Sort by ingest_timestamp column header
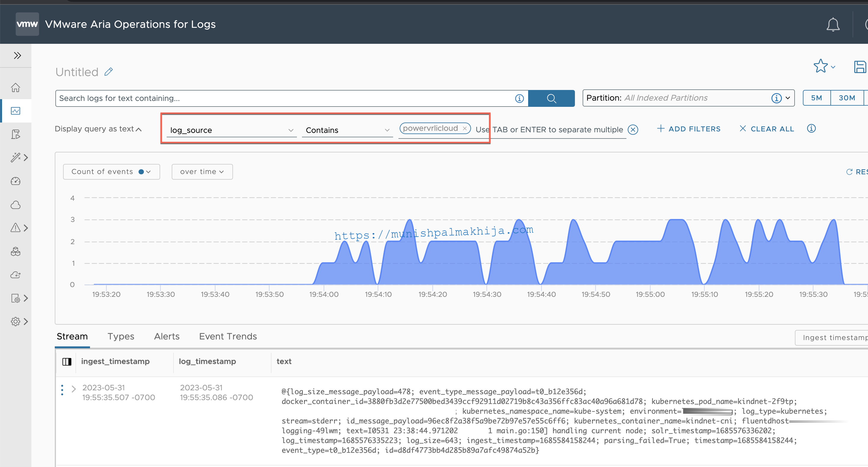This screenshot has height=467, width=868. [115, 361]
